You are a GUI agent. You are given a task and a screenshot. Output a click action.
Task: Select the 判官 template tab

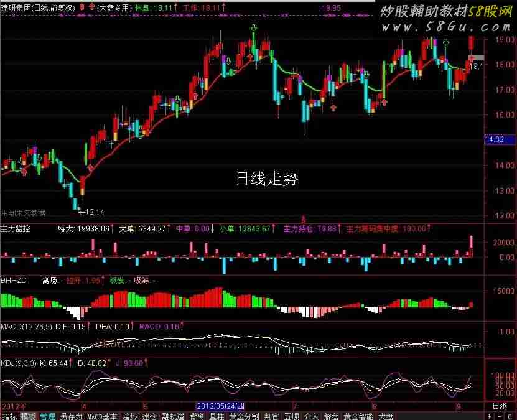(272, 416)
